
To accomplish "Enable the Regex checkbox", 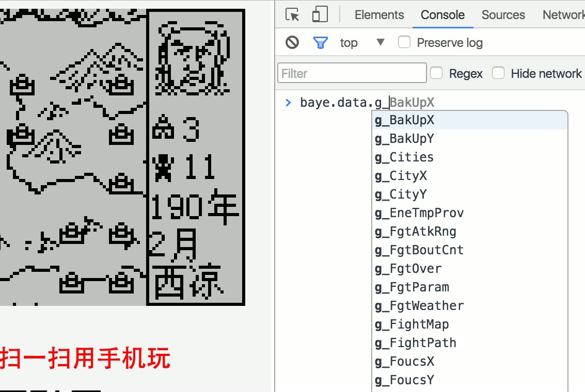I will [436, 73].
